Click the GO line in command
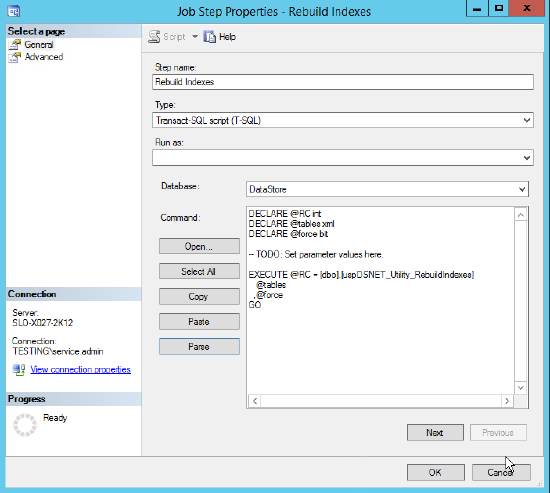The image size is (550, 493). tap(255, 305)
